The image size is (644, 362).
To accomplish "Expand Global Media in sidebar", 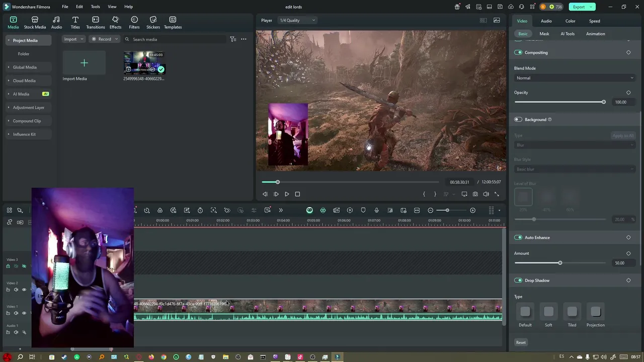I will tap(9, 67).
